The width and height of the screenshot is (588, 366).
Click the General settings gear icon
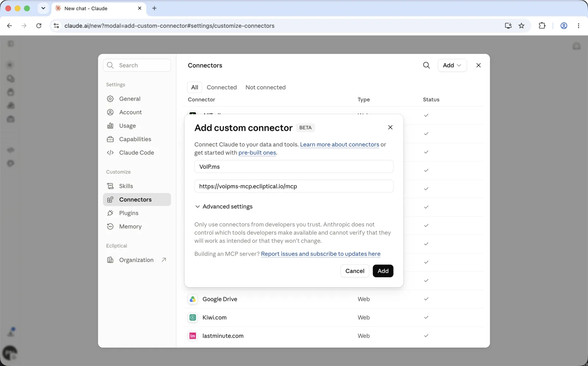point(110,99)
